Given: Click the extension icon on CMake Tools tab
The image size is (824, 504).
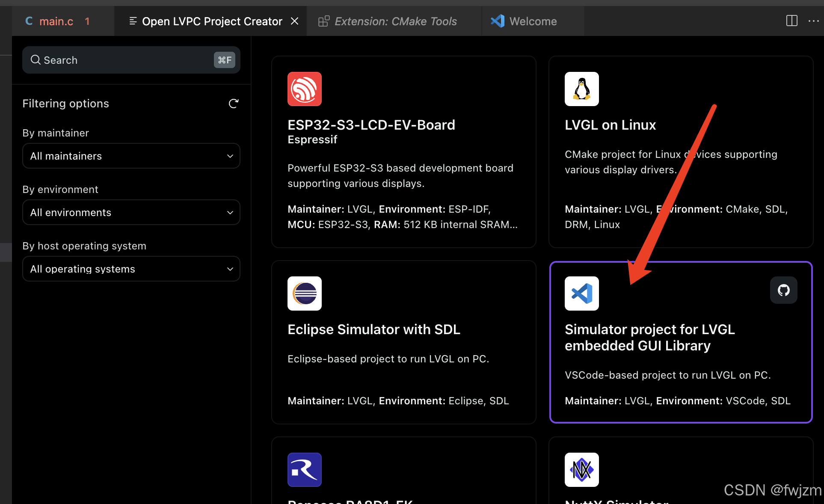Looking at the screenshot, I should point(324,21).
